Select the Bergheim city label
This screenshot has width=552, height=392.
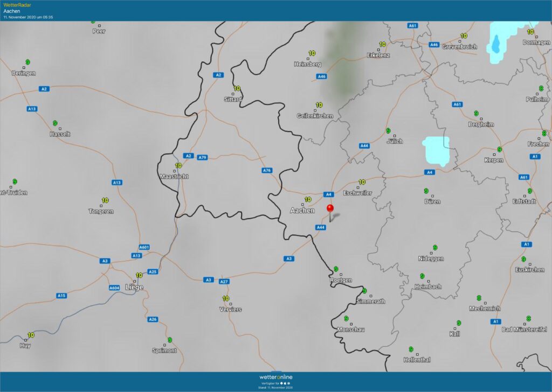point(481,124)
